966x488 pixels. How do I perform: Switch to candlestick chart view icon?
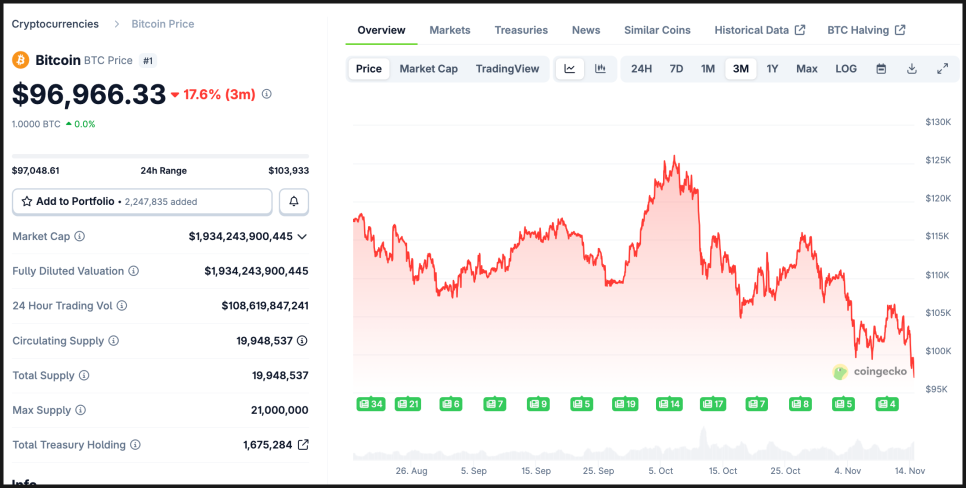click(600, 69)
